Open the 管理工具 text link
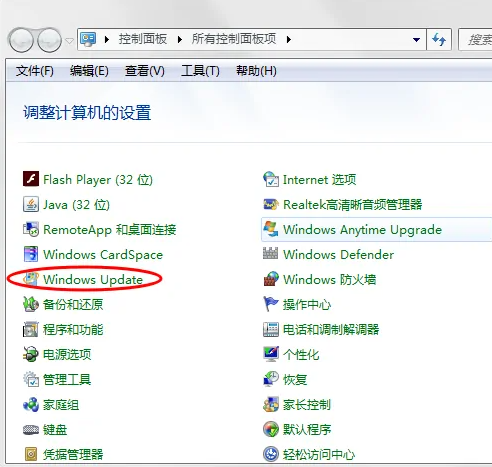The width and height of the screenshot is (492, 467). tap(67, 380)
